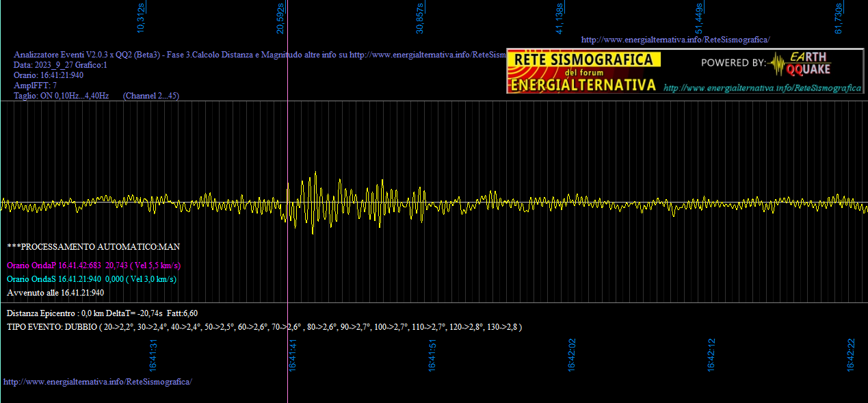Click the cyan 'Orario OndaS' line
Image resolution: width=868 pixels, height=403 pixels.
click(92, 279)
